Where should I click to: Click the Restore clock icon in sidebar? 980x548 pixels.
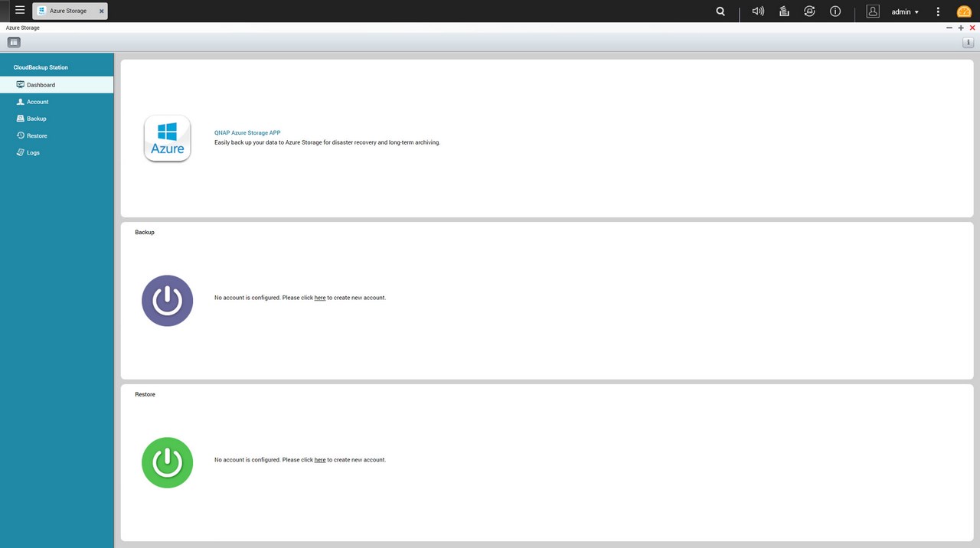click(21, 135)
